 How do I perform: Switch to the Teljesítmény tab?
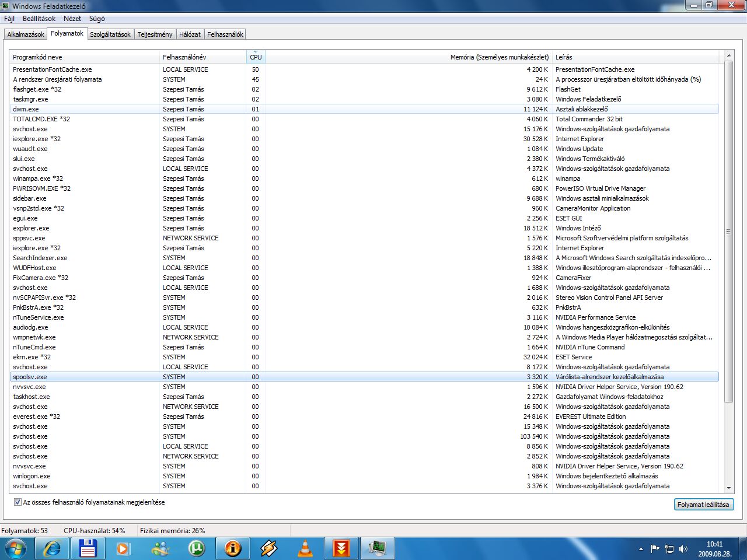point(155,34)
